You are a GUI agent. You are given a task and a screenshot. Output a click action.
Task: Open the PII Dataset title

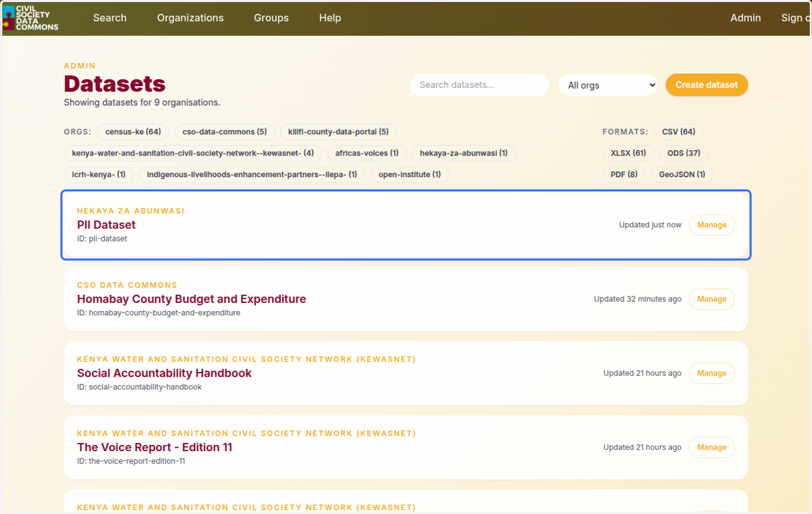coord(106,225)
